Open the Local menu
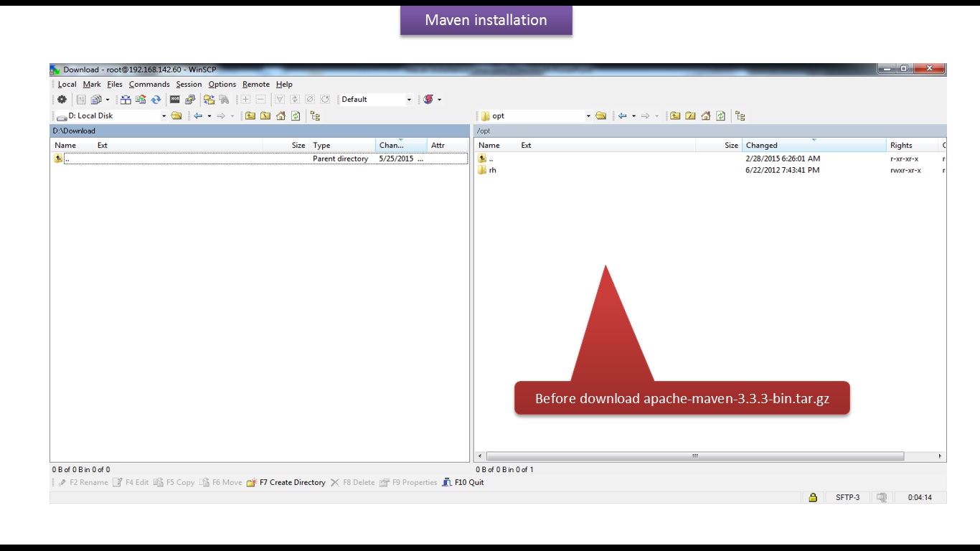The height and width of the screenshot is (551, 980). click(67, 85)
